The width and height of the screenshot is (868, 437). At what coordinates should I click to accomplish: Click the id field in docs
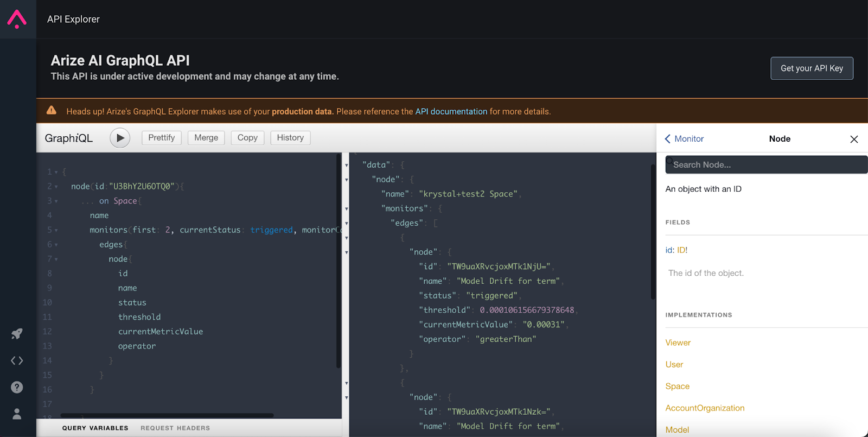pyautogui.click(x=669, y=250)
